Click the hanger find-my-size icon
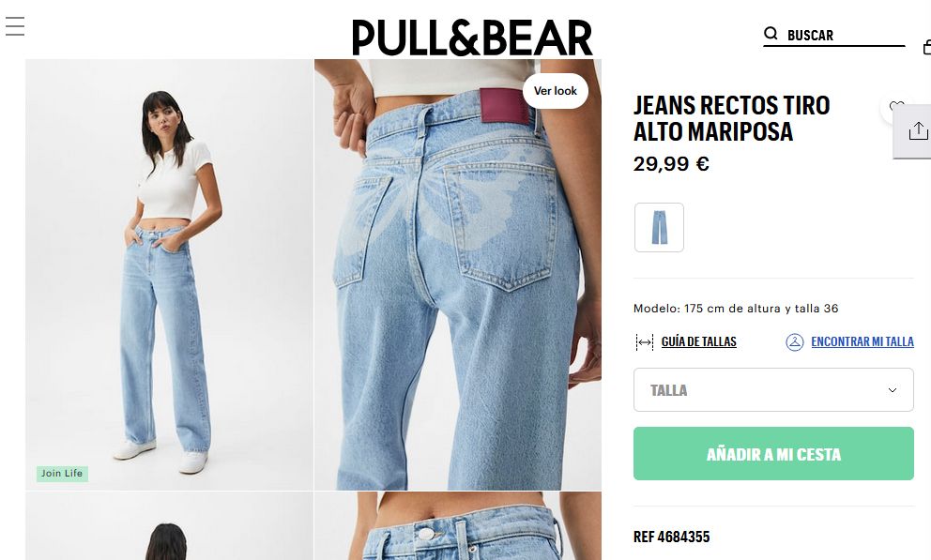 [x=794, y=341]
